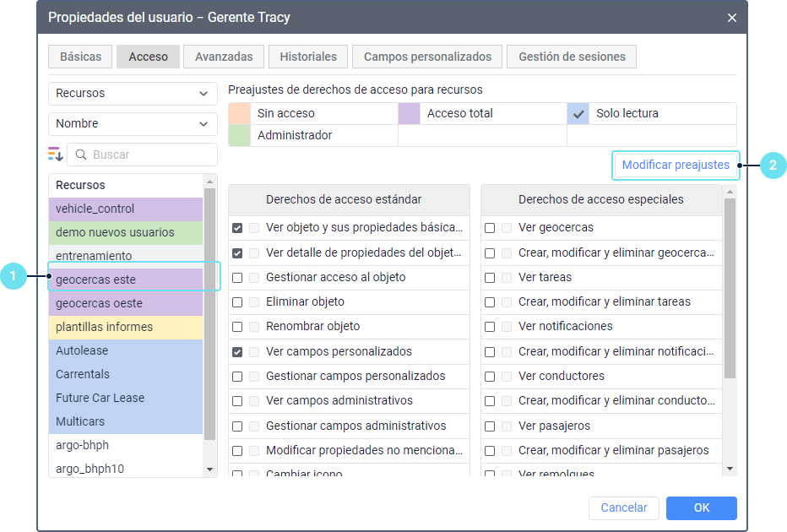787x532 pixels.
Task: Open the Gestión de sesiones tab
Action: tap(572, 57)
